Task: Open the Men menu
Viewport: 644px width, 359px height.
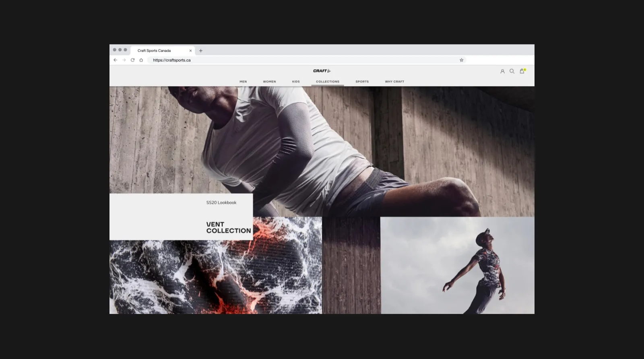Action: click(243, 82)
